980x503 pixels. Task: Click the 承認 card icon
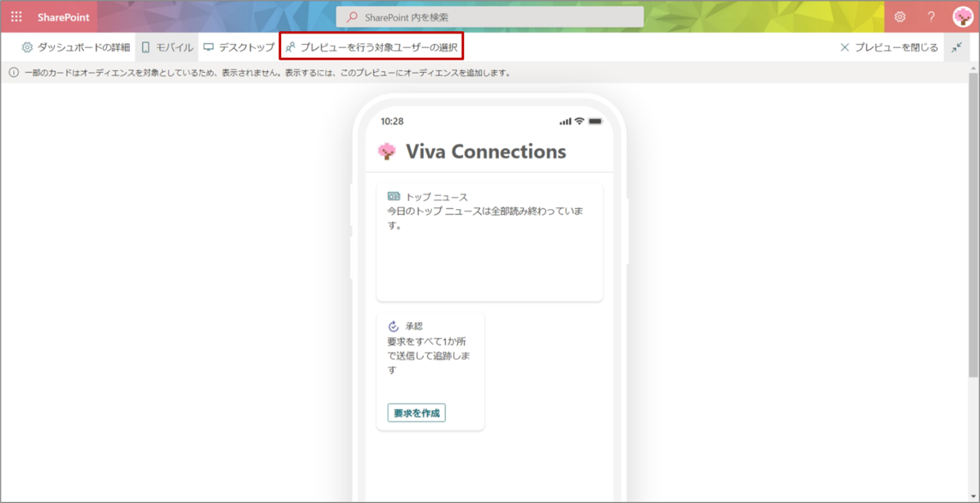tap(394, 326)
